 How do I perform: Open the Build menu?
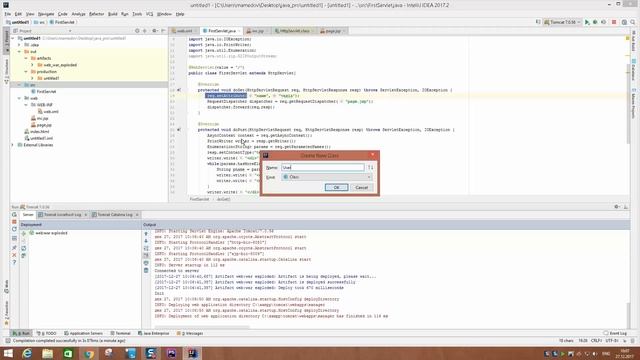click(113, 14)
